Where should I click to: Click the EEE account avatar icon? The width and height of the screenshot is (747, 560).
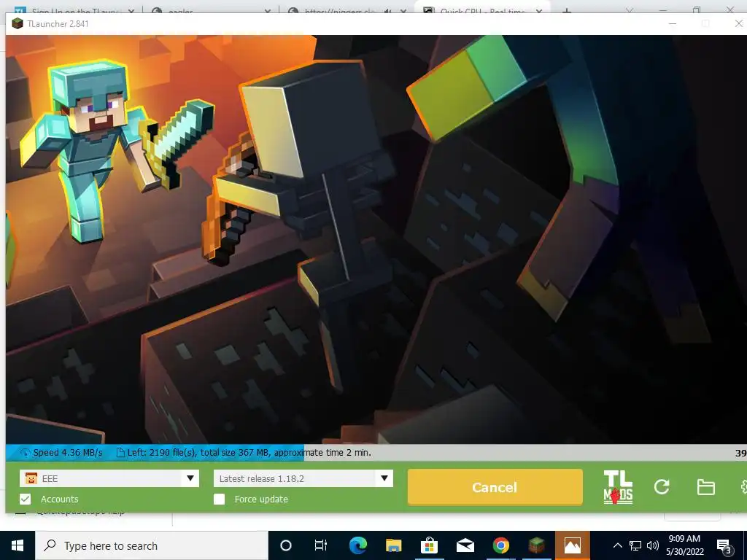31,478
